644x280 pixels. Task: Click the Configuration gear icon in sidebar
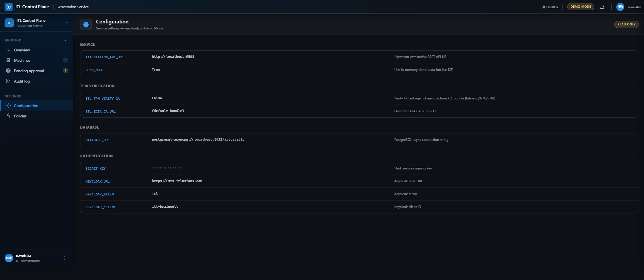[x=8, y=106]
